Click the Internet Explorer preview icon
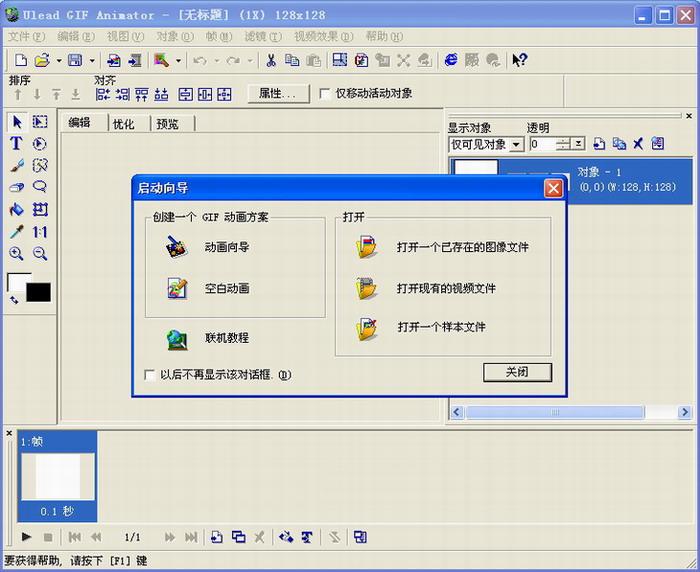The width and height of the screenshot is (700, 572). (451, 60)
